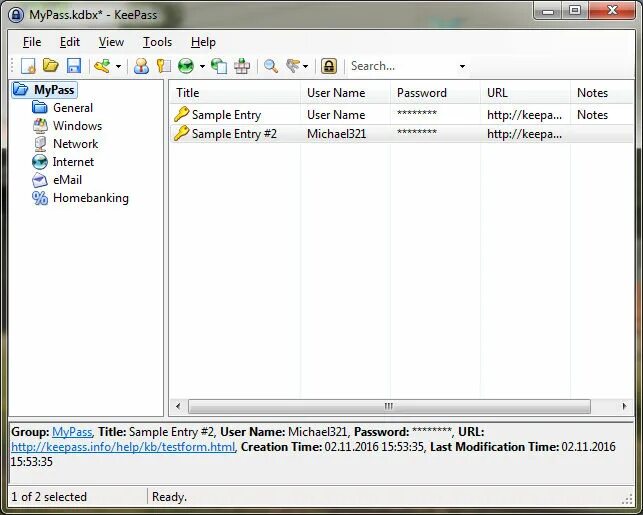Open the keepass.info testform.html link

pyautogui.click(x=123, y=447)
